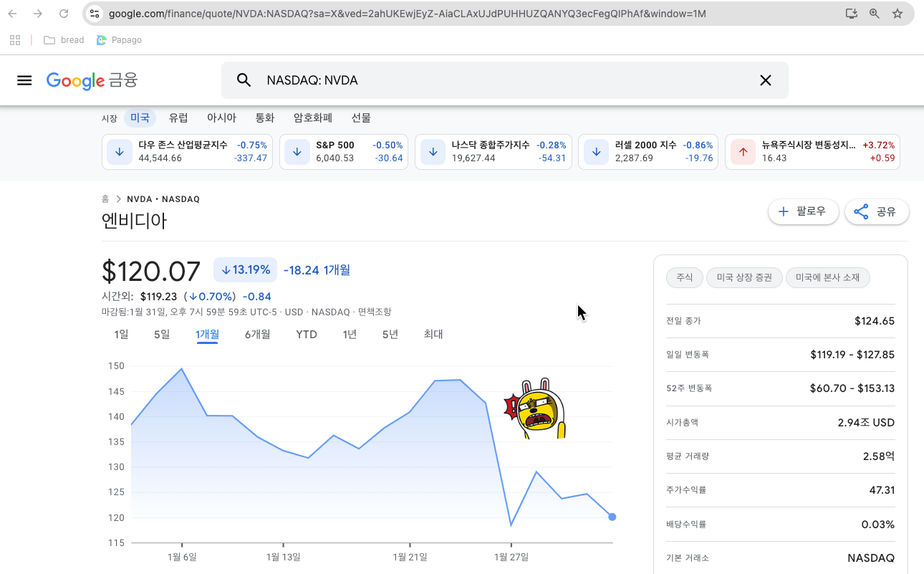Click the 홈 breadcrumb link
Viewport: 924px width, 574px height.
(x=105, y=199)
